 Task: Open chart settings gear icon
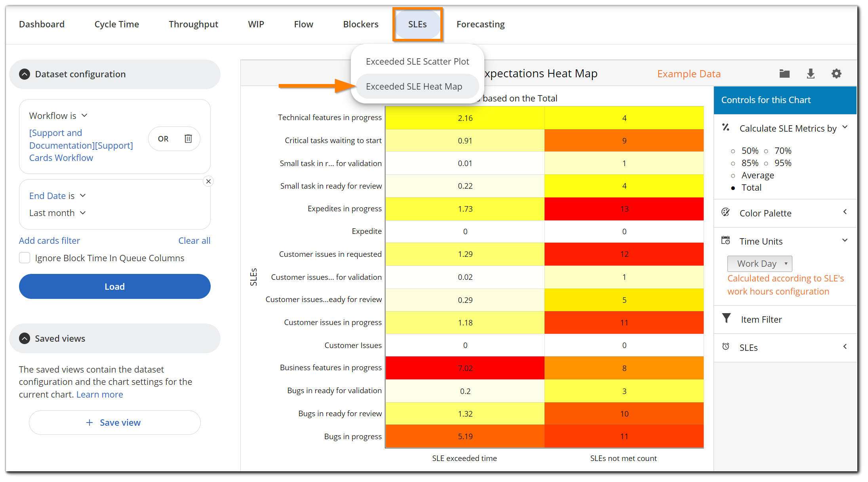pyautogui.click(x=836, y=74)
